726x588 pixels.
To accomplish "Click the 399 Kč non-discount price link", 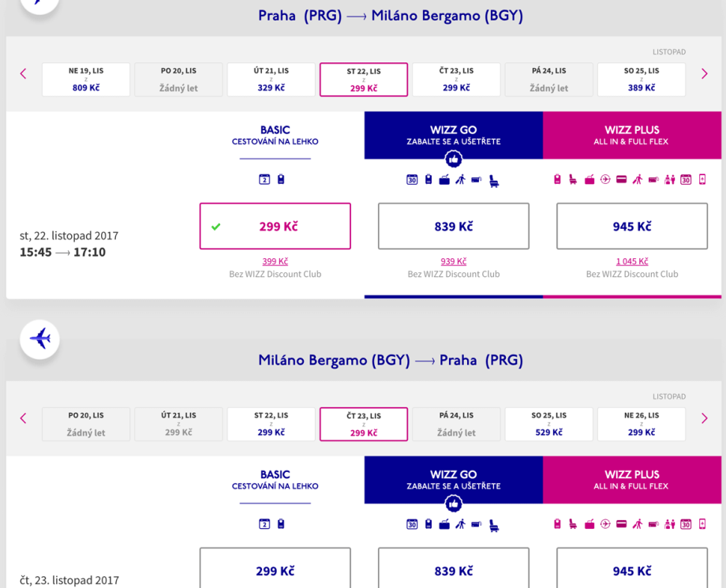I will point(275,261).
